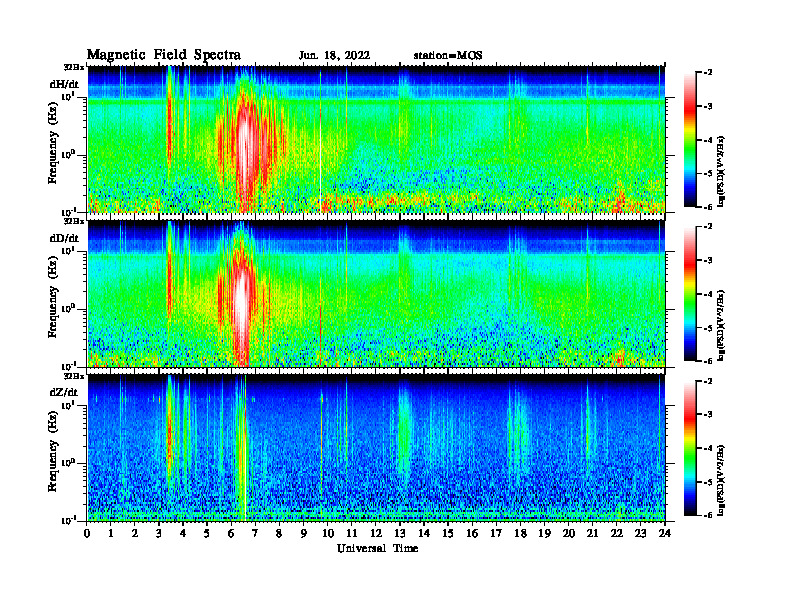Click the hour 16 tick label on time axis

(472, 534)
